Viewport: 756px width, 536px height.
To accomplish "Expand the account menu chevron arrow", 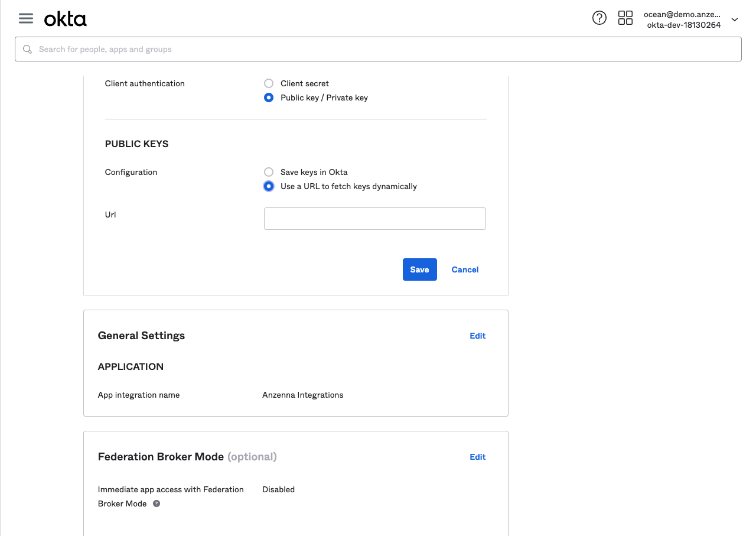I will (735, 20).
